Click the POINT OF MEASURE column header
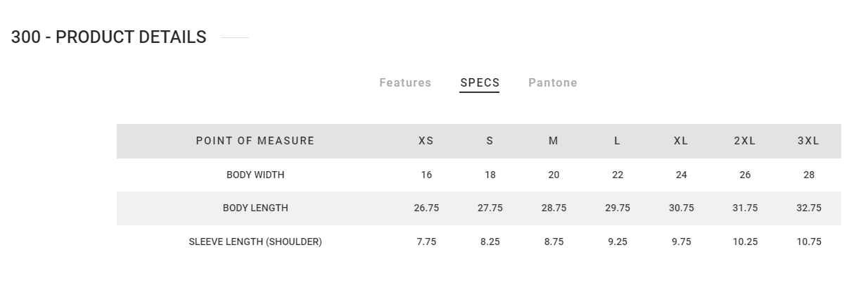Viewport: 868px width, 288px height. click(x=255, y=141)
